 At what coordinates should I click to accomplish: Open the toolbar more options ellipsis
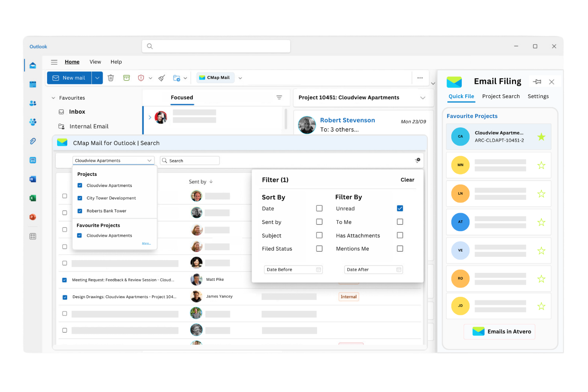coord(420,78)
